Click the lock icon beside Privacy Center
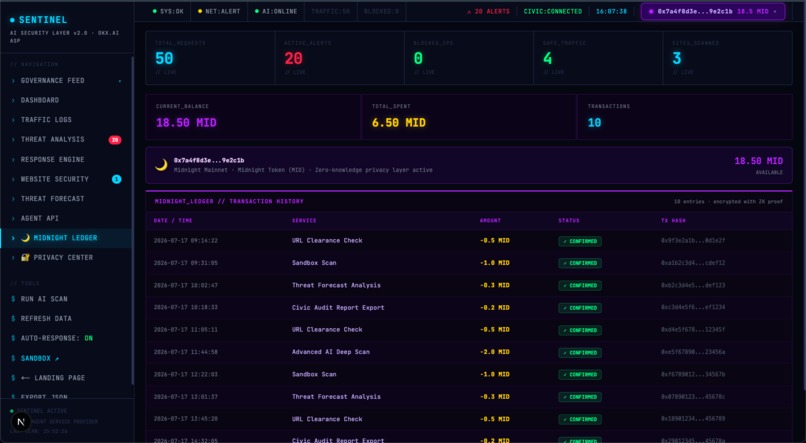The width and height of the screenshot is (806, 443). [x=25, y=257]
